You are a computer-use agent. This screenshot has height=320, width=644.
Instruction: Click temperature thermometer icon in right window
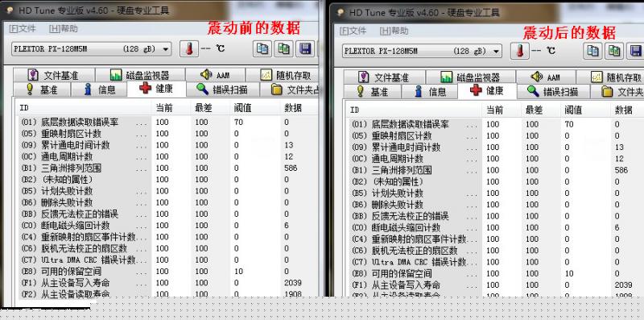pos(519,51)
